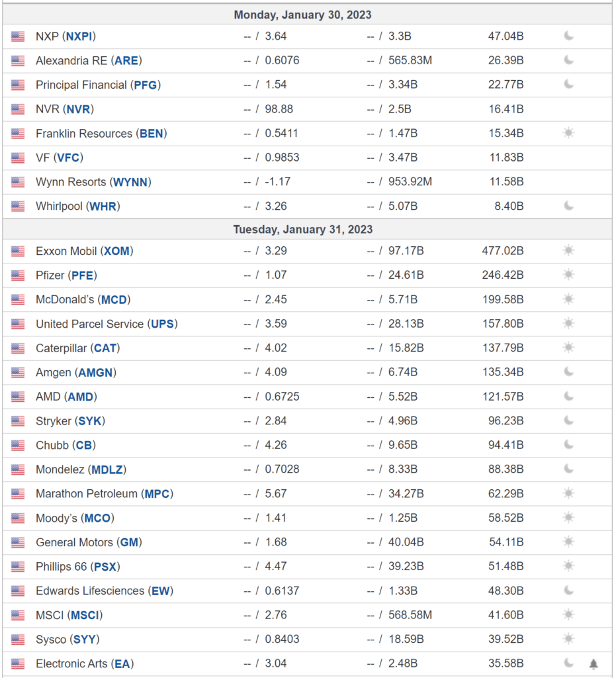The image size is (616, 678).
Task: Open the ARE ticker link
Action: [x=126, y=60]
